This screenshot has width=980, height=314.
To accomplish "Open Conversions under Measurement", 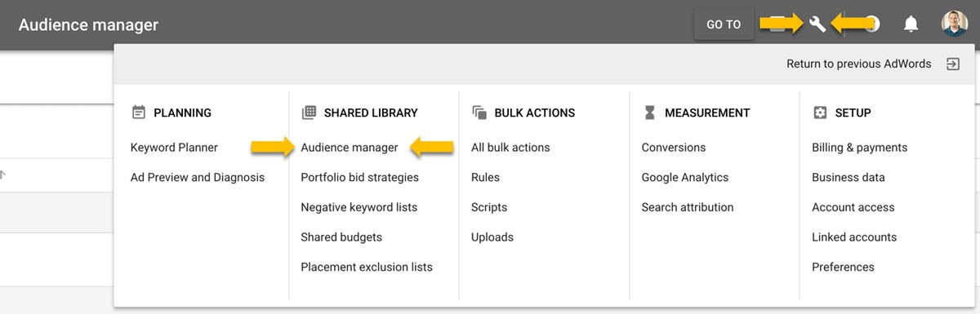I will point(674,148).
